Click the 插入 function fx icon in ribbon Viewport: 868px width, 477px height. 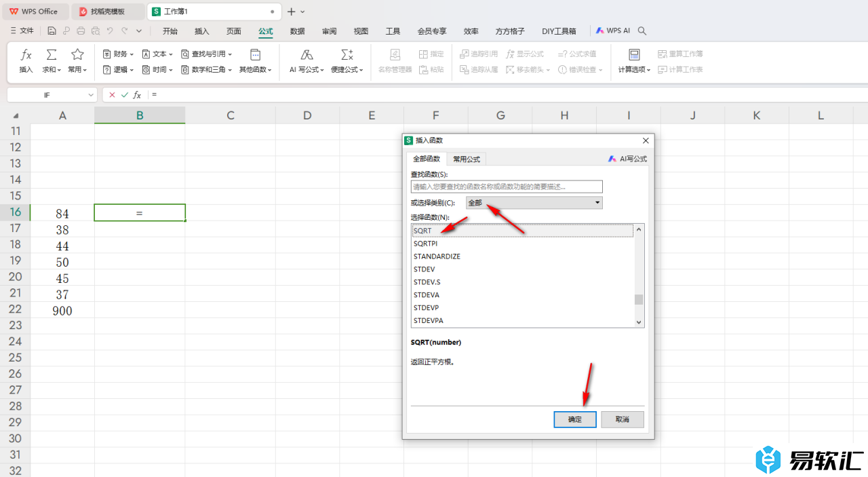(x=26, y=55)
